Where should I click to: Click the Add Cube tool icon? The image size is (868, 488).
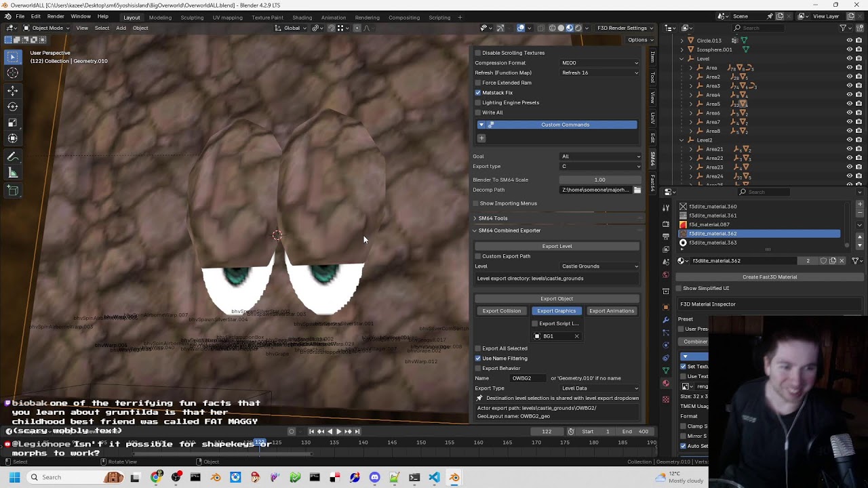click(x=13, y=191)
